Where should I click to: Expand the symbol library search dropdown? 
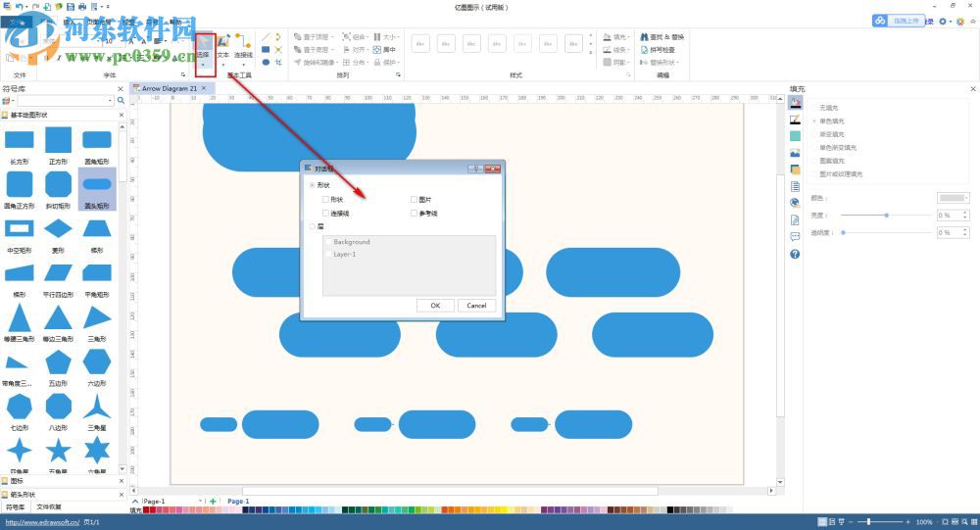[x=111, y=101]
